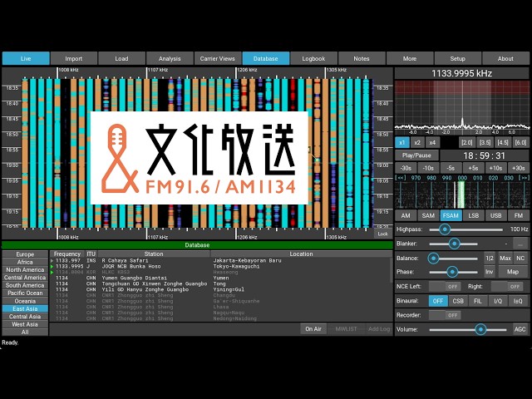Click the Max balance button
Screen dimensions: 532x399
click(505, 259)
